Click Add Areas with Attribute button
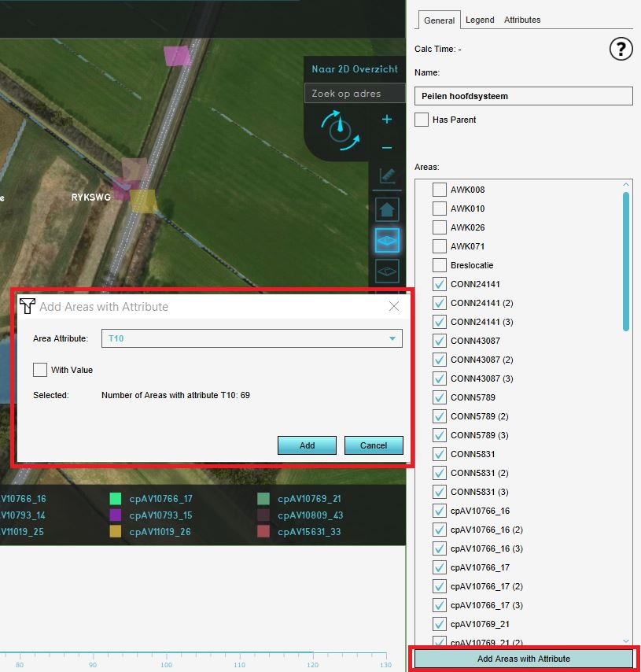The image size is (641, 672). coord(524,659)
